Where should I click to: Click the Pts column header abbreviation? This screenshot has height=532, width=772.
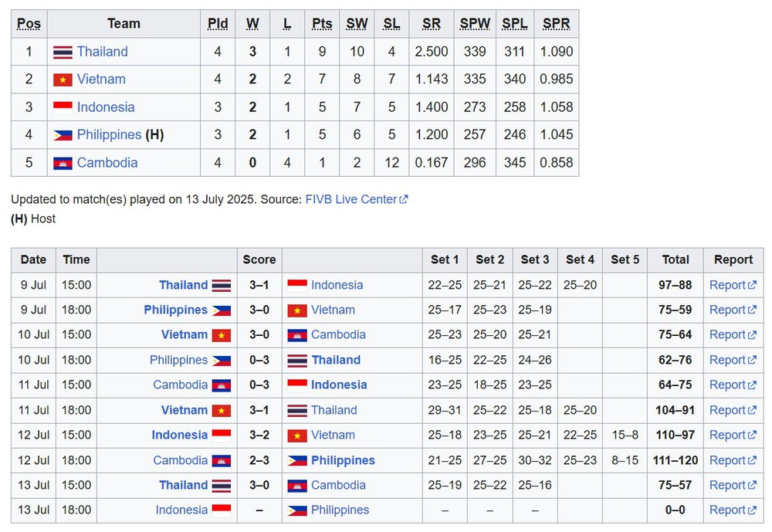click(322, 24)
